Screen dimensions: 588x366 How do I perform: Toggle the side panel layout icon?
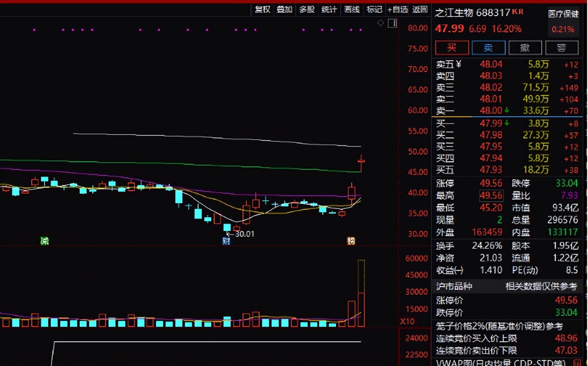point(392,23)
